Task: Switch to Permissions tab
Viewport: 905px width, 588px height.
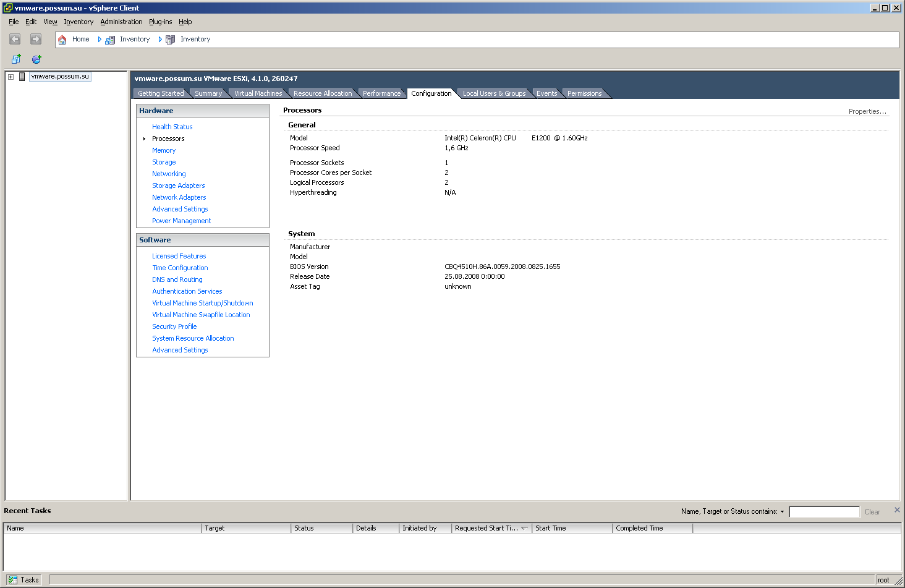Action: point(584,93)
